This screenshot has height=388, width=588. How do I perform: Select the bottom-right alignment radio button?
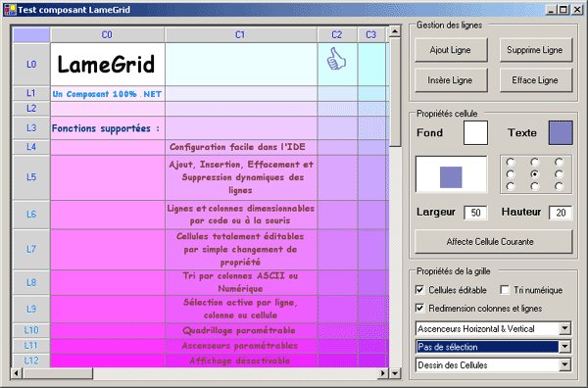[x=560, y=186]
